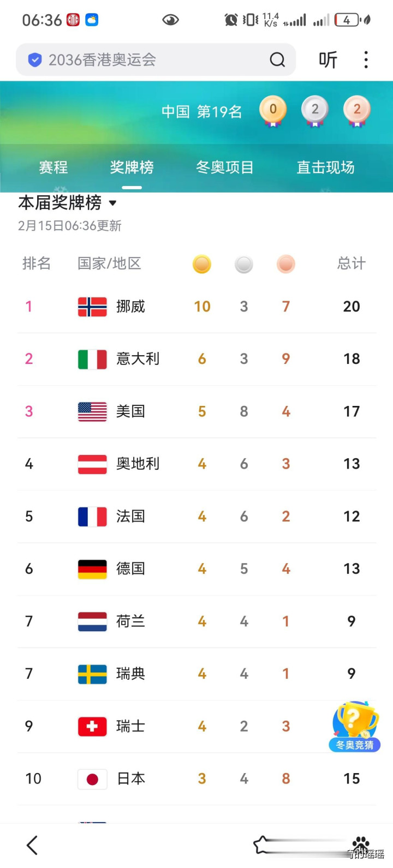Expand the 本届奖牌榜 dropdown arrow

(113, 203)
